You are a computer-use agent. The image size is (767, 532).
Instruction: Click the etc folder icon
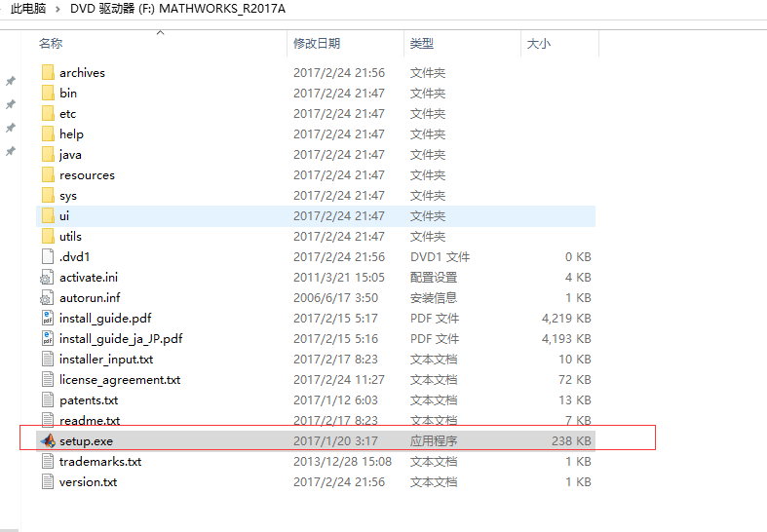[48, 113]
